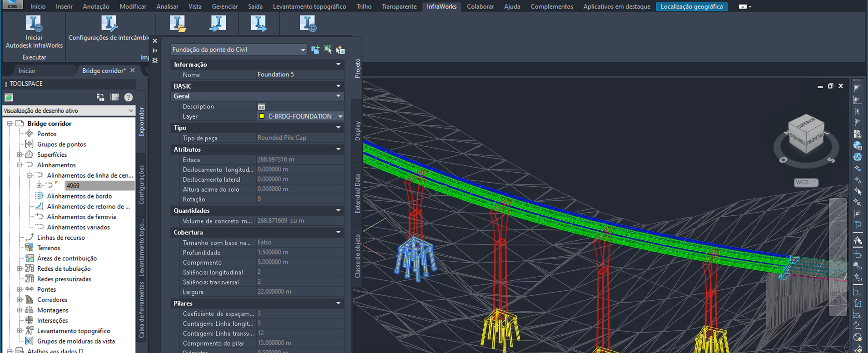The image size is (868, 353).
Task: Click Toolspace tree view toggle icon
Action: coord(100,97)
